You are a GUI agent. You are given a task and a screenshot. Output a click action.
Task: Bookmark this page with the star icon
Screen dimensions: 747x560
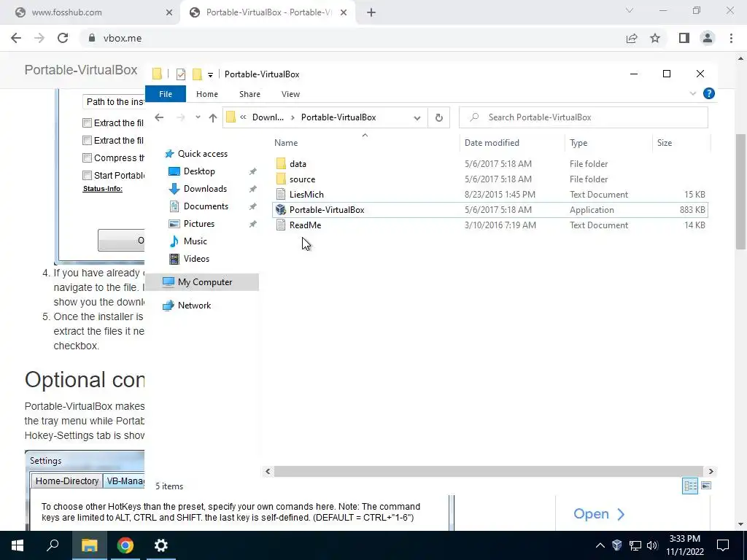point(655,38)
